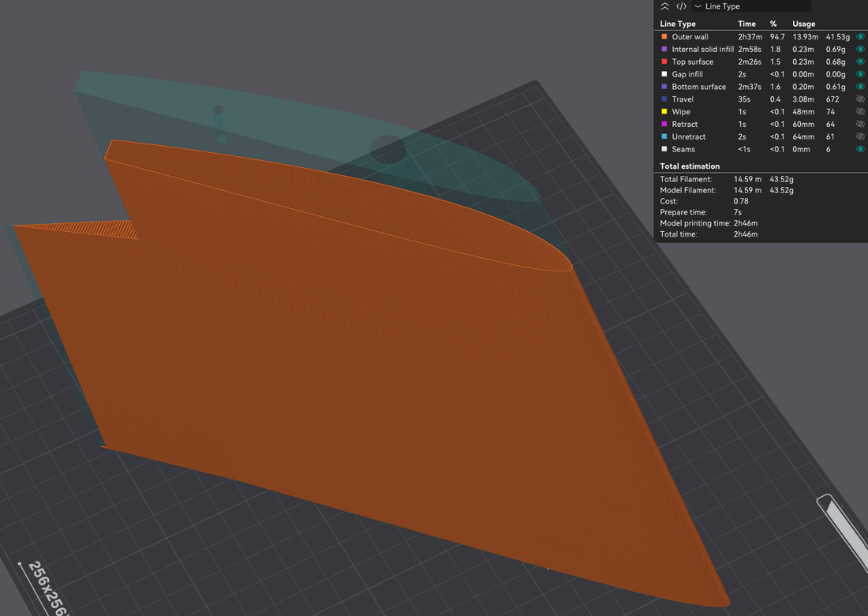Screen dimensions: 868x616
Task: Show Wipe moves using eye icon
Action: pyautogui.click(x=860, y=112)
